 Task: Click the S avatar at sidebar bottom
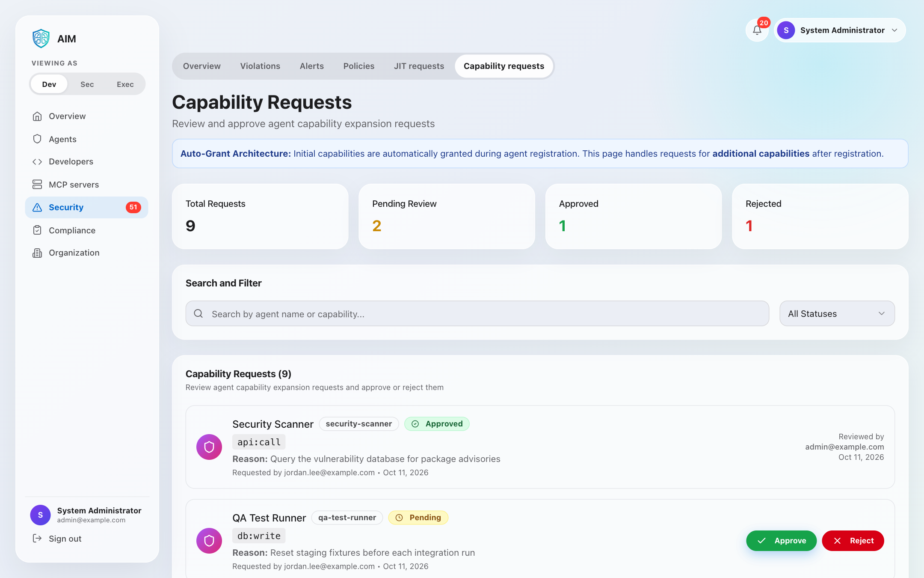coord(41,515)
